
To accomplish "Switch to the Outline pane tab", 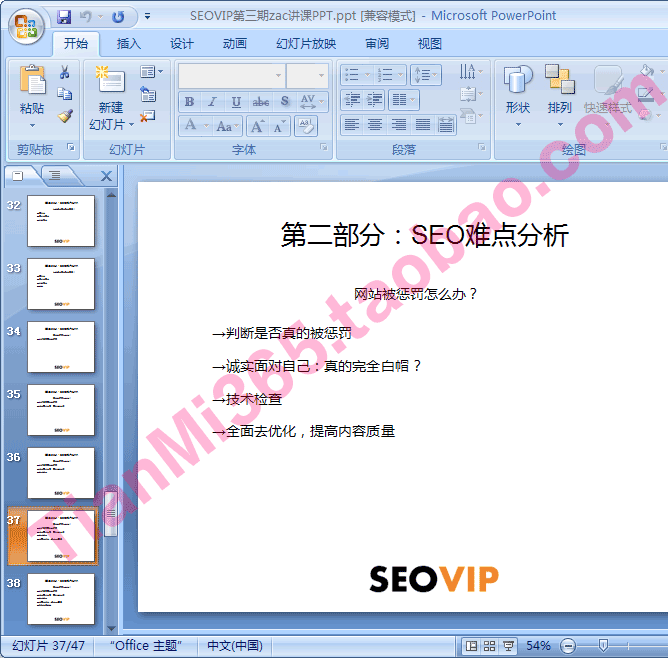I will click(x=55, y=175).
